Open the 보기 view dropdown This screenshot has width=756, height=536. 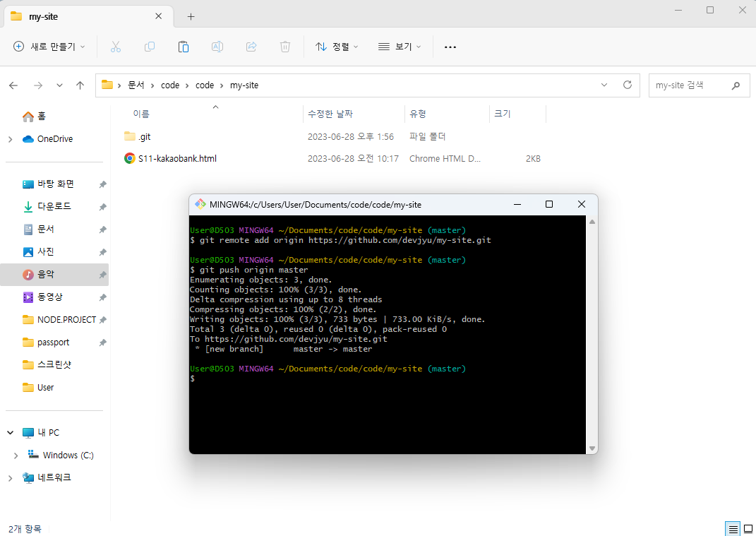coord(400,47)
